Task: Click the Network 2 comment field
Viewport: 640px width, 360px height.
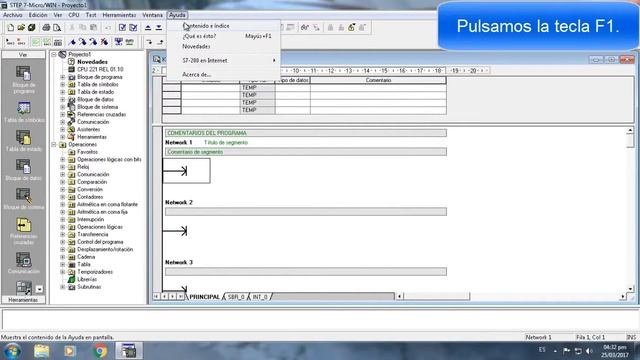Action: coord(306,212)
